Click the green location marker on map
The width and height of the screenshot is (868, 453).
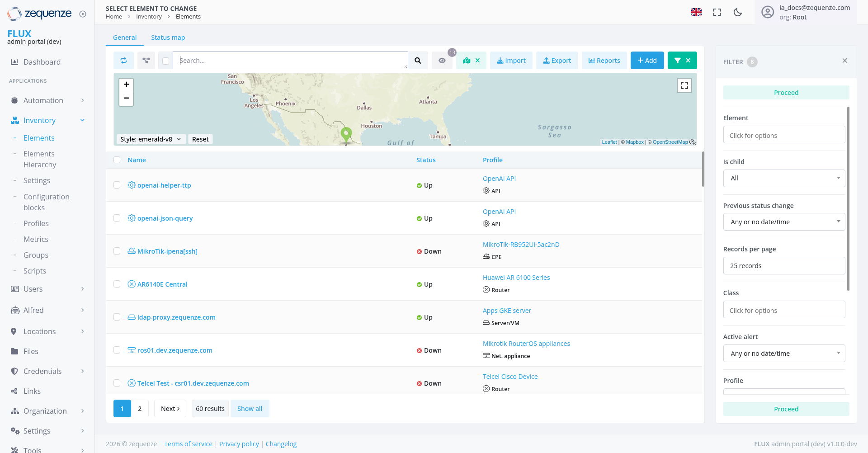point(346,134)
